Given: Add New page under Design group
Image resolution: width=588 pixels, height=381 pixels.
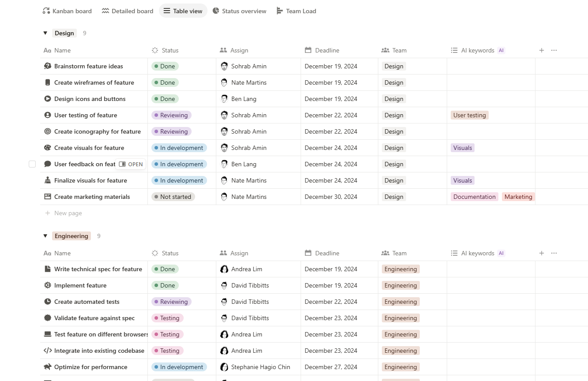Looking at the screenshot, I should pyautogui.click(x=64, y=213).
